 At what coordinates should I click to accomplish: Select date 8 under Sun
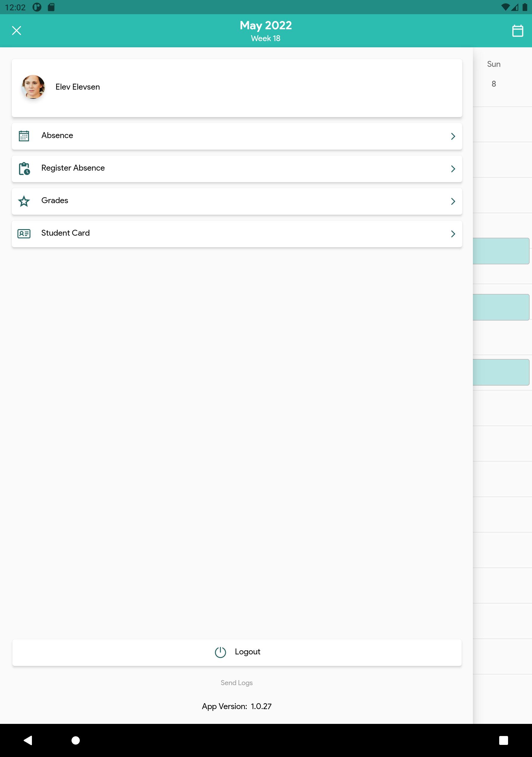[x=494, y=84]
